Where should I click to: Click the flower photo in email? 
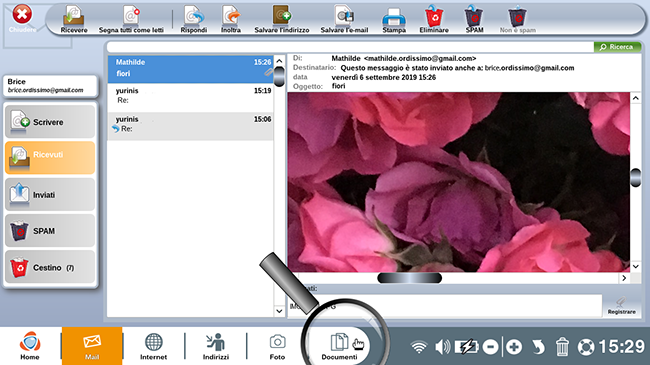pyautogui.click(x=458, y=182)
